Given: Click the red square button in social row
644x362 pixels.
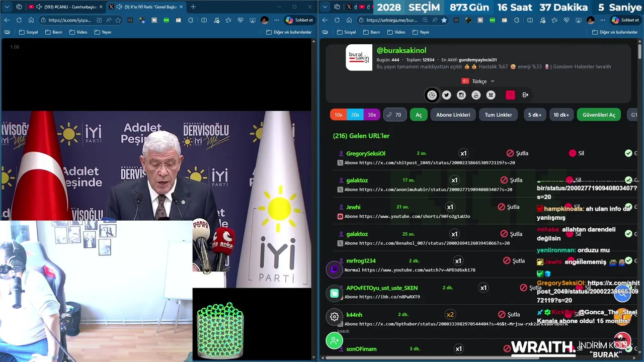Looking at the screenshot, I should [x=510, y=95].
